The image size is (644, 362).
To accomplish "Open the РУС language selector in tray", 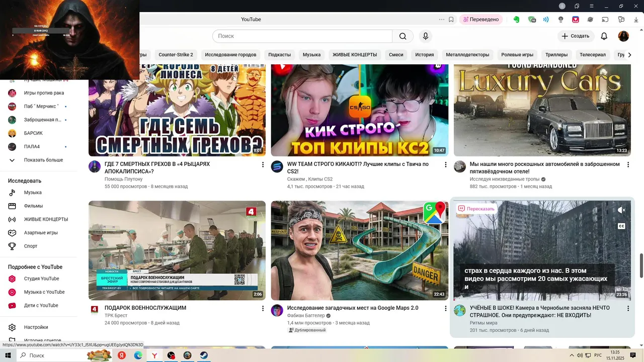I will pos(598,355).
